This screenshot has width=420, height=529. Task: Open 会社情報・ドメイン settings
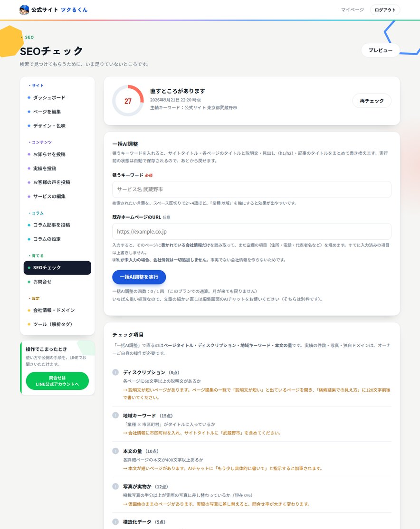pos(57,310)
